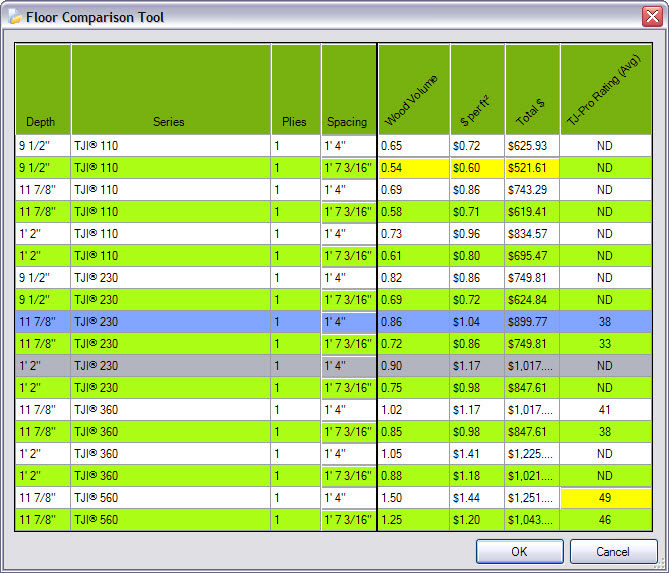The height and width of the screenshot is (573, 669).
Task: Click the wood volume 1.25 cell
Action: pyautogui.click(x=413, y=520)
